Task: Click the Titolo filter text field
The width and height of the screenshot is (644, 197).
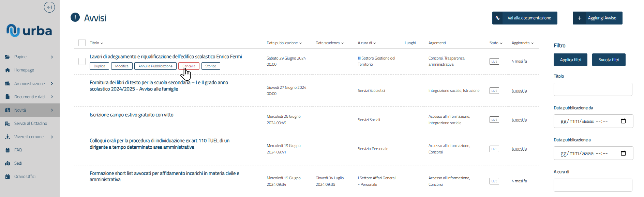Action: coord(593,89)
